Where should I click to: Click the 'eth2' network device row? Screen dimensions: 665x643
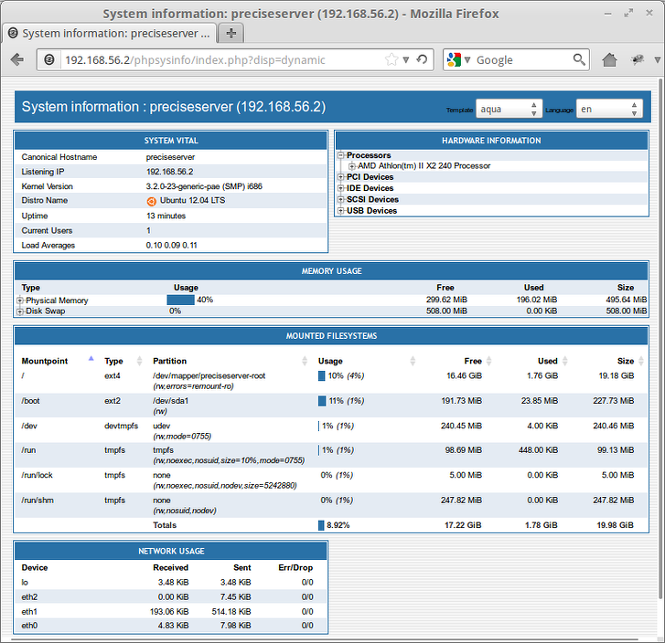[171, 597]
